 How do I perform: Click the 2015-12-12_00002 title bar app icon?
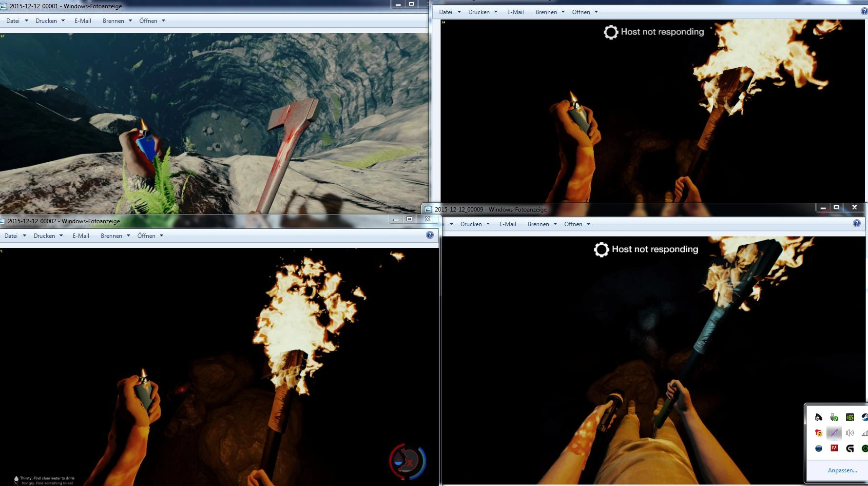coord(2,221)
